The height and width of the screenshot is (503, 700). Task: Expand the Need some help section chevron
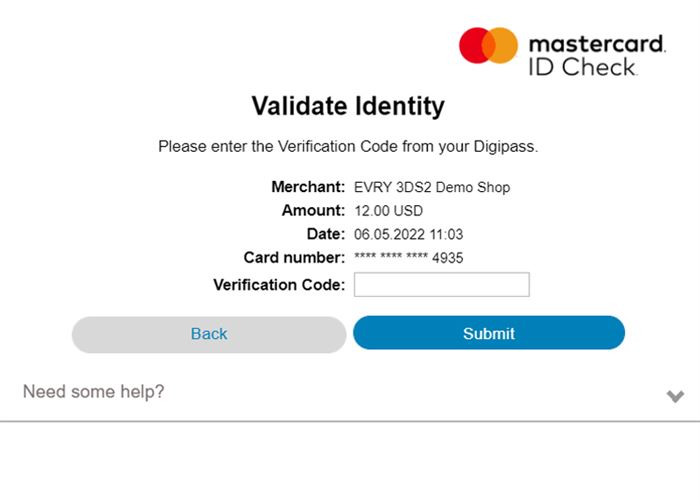coord(675,395)
